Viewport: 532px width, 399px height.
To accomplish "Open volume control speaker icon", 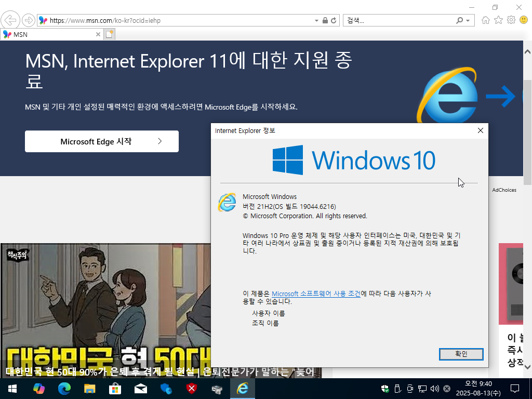I will pos(434,389).
